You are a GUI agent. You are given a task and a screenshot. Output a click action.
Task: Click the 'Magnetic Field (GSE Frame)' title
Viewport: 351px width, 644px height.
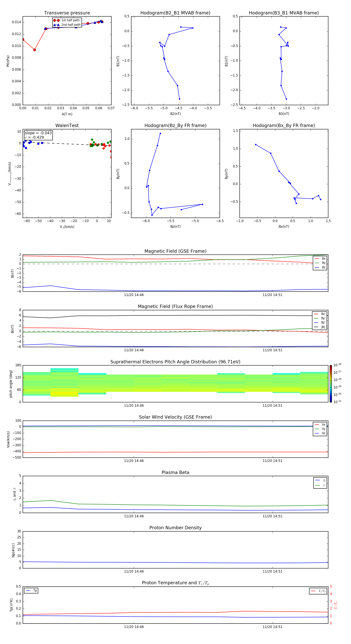(x=175, y=251)
